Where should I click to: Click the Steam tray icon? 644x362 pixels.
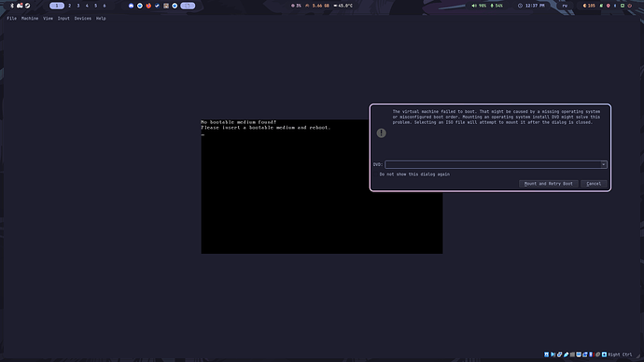tap(27, 6)
